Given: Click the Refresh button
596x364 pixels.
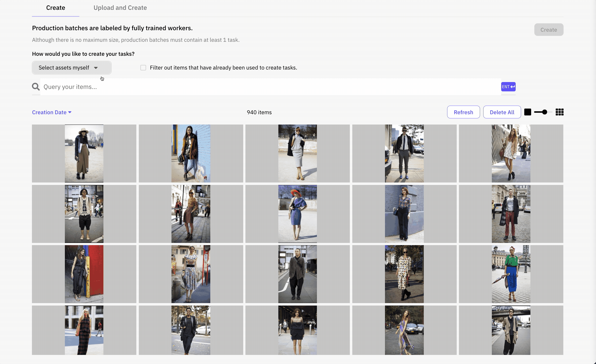Looking at the screenshot, I should tap(463, 112).
